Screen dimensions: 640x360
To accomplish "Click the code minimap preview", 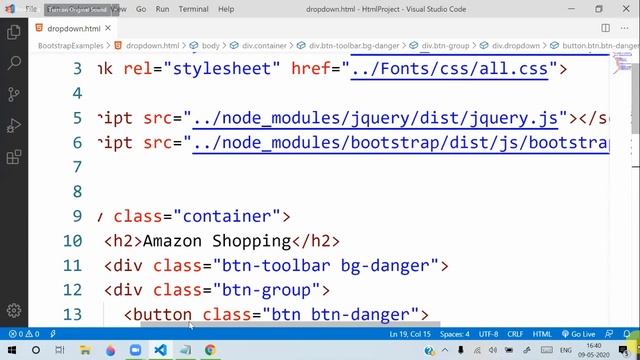I will point(621,63).
